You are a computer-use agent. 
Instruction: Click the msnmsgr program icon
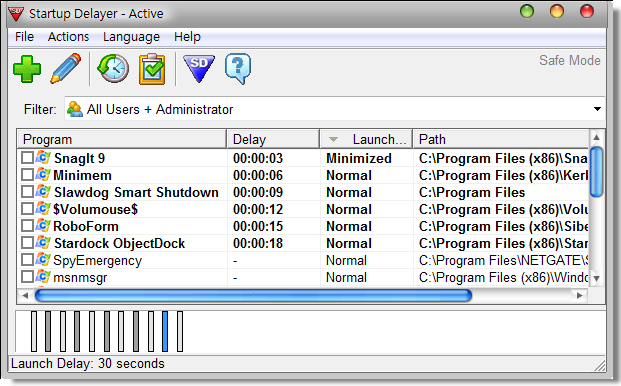[x=43, y=277]
